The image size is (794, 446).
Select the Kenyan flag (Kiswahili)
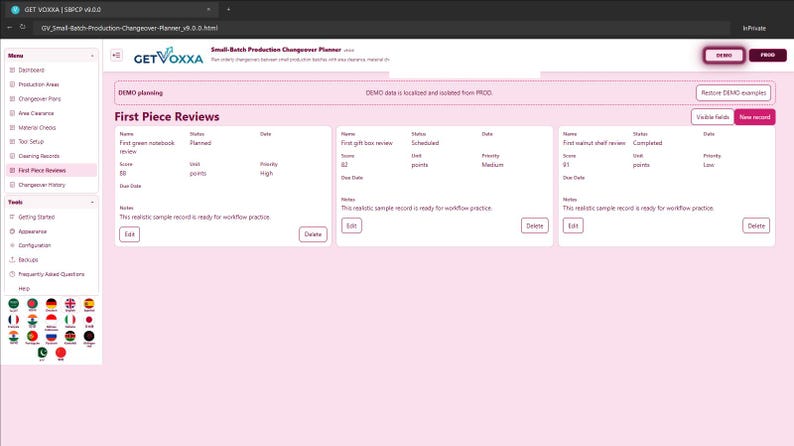tap(70, 337)
